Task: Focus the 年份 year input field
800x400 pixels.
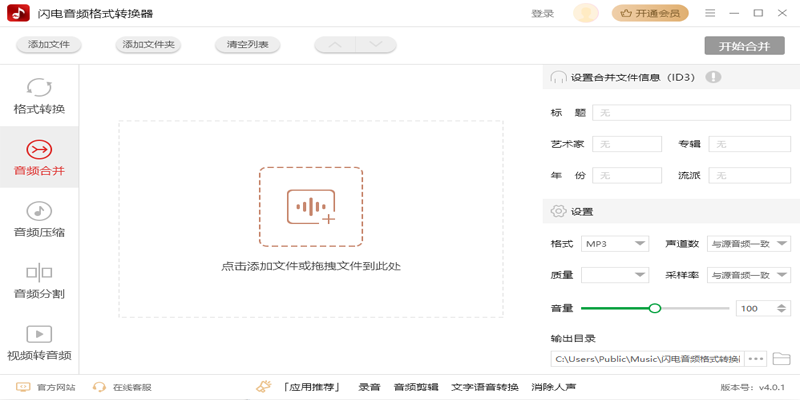Action: coord(627,176)
